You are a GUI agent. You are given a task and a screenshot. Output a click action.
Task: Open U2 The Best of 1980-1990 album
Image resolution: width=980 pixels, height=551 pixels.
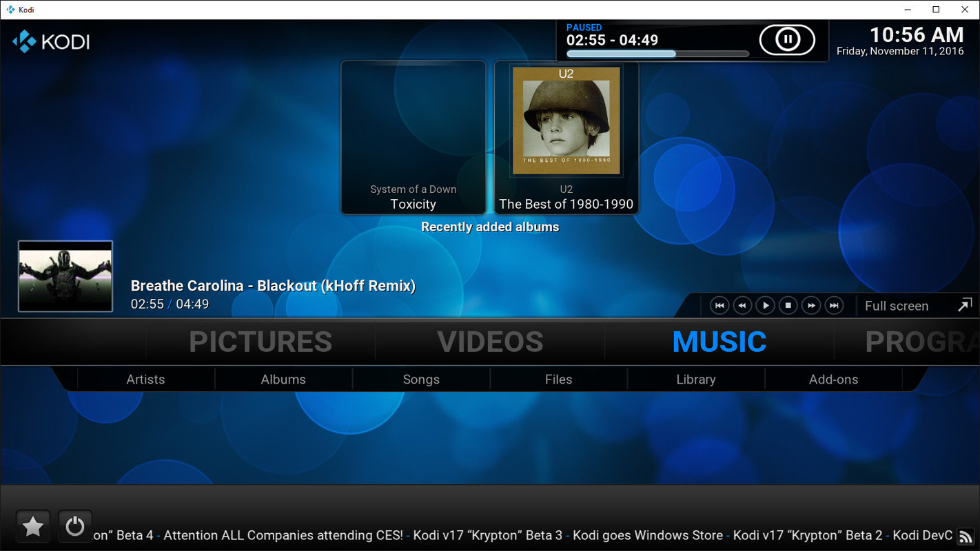coord(566,138)
